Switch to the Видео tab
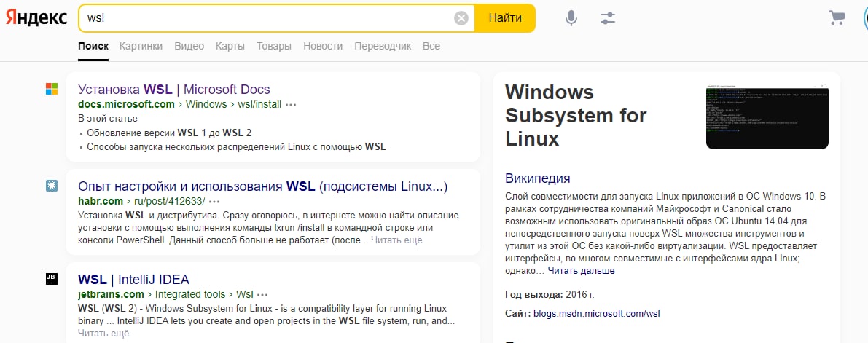This screenshot has height=343, width=868. (189, 47)
